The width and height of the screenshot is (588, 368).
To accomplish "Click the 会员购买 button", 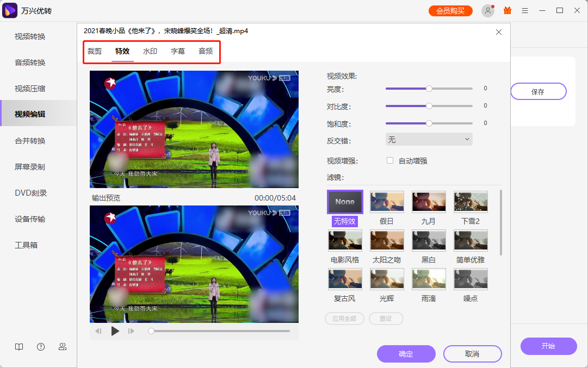I will click(x=450, y=11).
